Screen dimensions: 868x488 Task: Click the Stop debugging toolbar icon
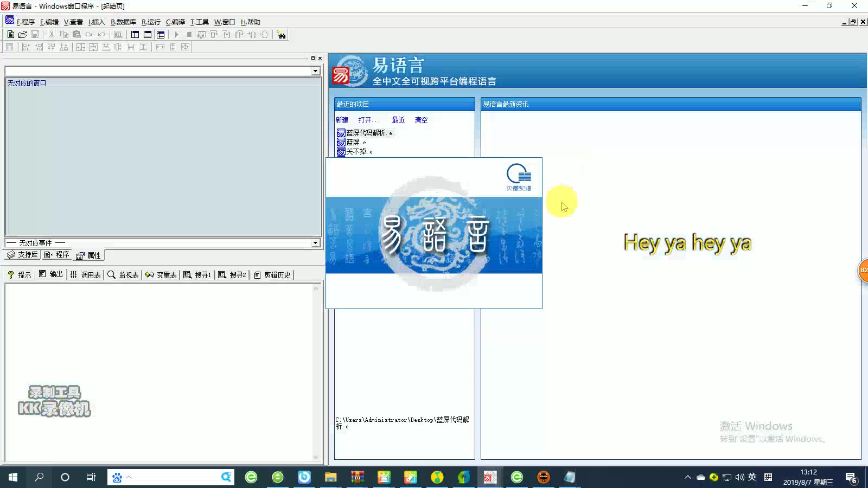coord(189,34)
